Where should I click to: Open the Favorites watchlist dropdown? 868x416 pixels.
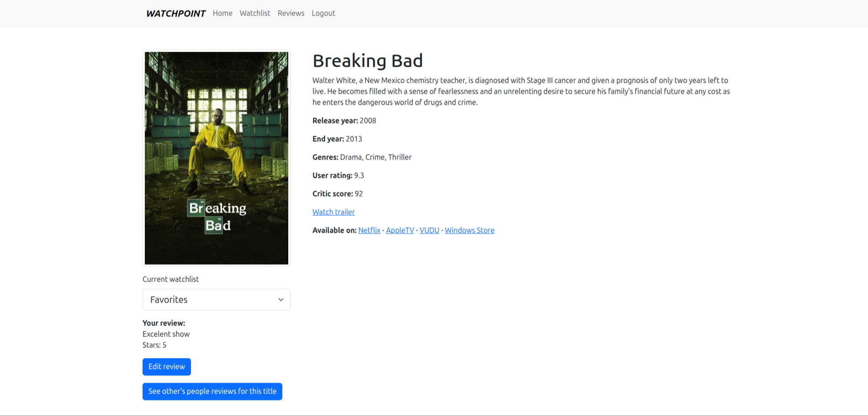[x=210, y=300]
